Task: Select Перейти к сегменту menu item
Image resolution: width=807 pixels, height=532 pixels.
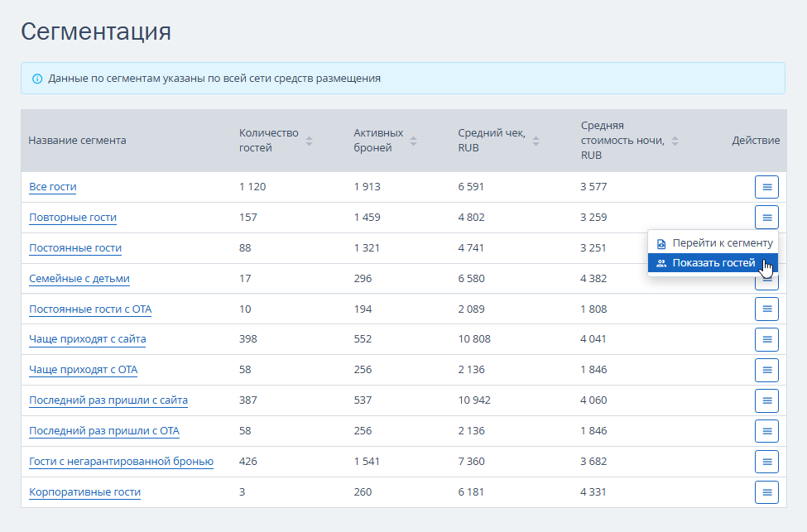Action: 713,243
